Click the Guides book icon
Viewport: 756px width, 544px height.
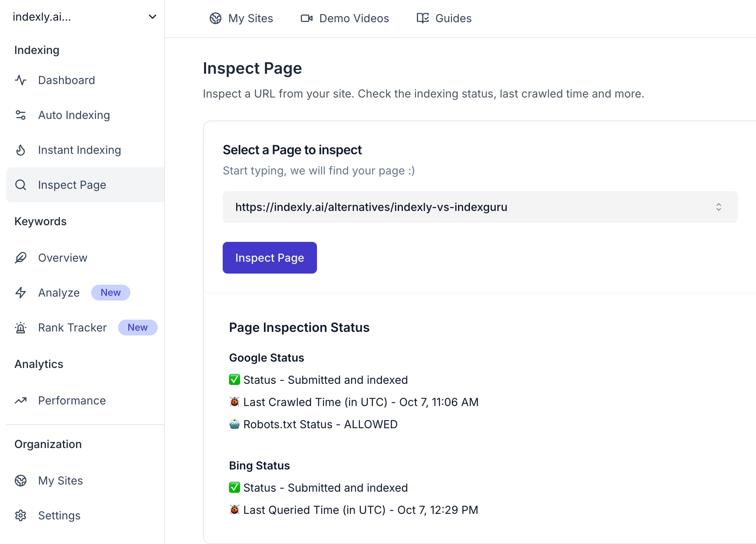[423, 18]
